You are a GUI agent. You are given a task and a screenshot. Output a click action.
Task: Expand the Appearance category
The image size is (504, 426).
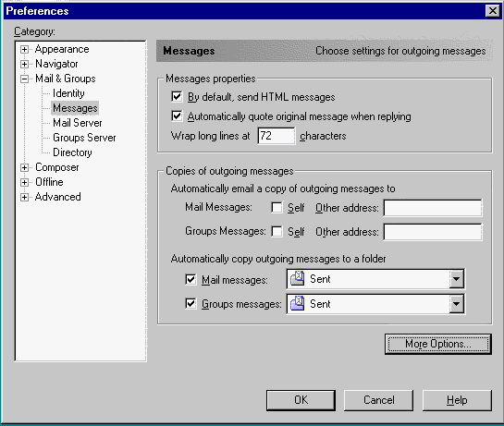tap(24, 49)
